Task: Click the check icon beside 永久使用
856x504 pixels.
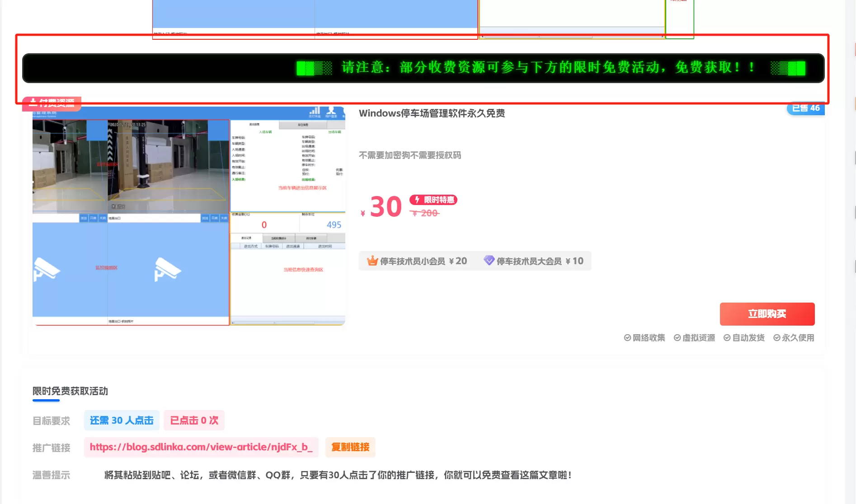Action: point(776,338)
